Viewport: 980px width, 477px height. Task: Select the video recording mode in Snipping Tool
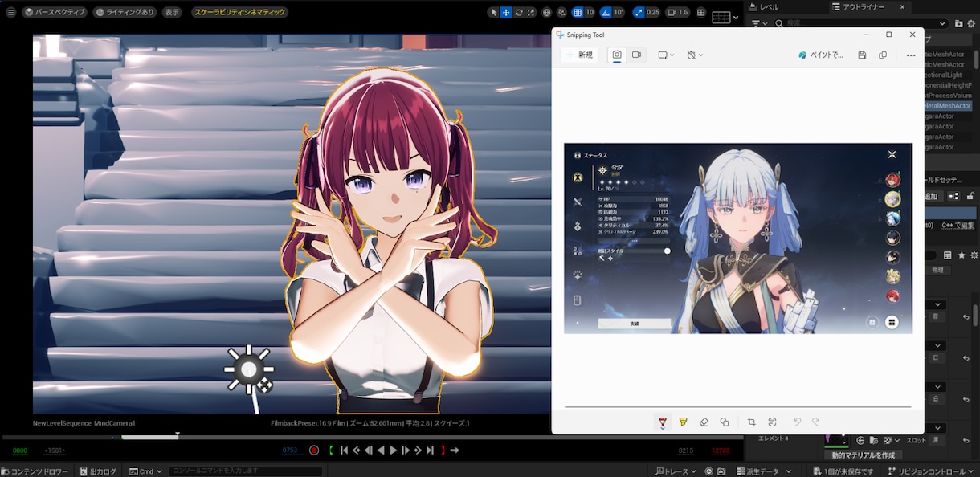click(x=636, y=55)
